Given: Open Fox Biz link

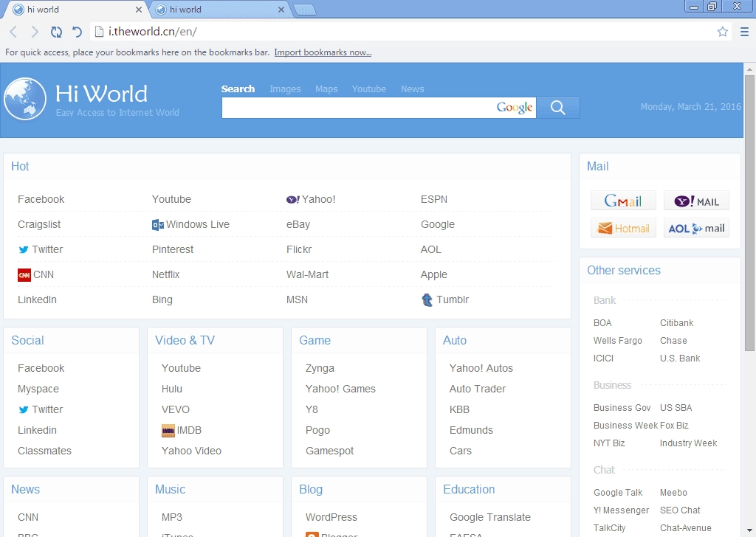Looking at the screenshot, I should pos(674,426).
